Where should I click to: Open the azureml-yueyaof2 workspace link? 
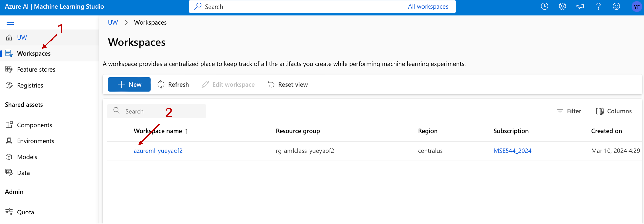[x=158, y=151]
